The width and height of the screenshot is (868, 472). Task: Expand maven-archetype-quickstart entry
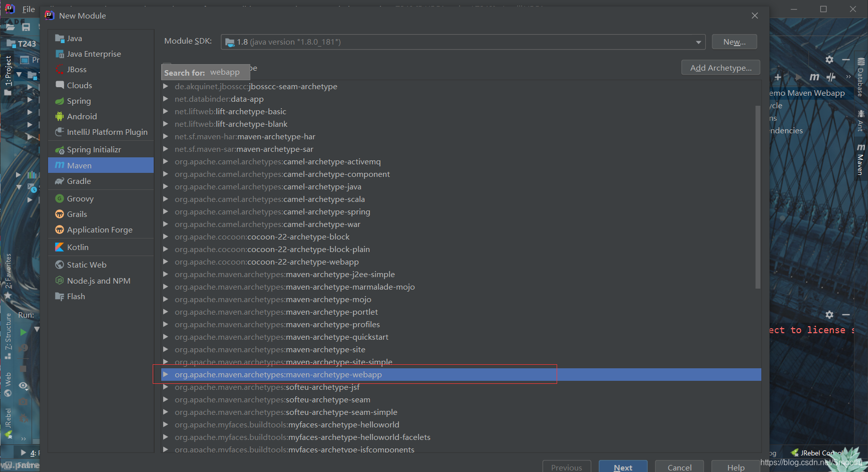point(165,337)
